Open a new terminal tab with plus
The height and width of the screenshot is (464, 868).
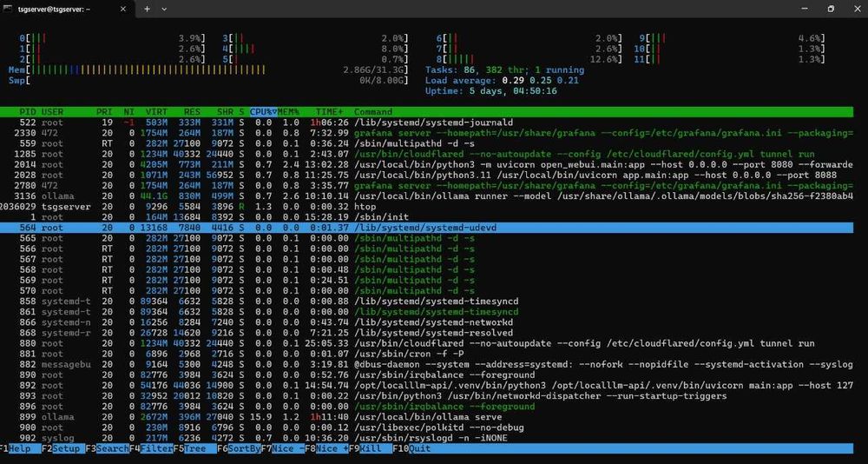click(147, 9)
